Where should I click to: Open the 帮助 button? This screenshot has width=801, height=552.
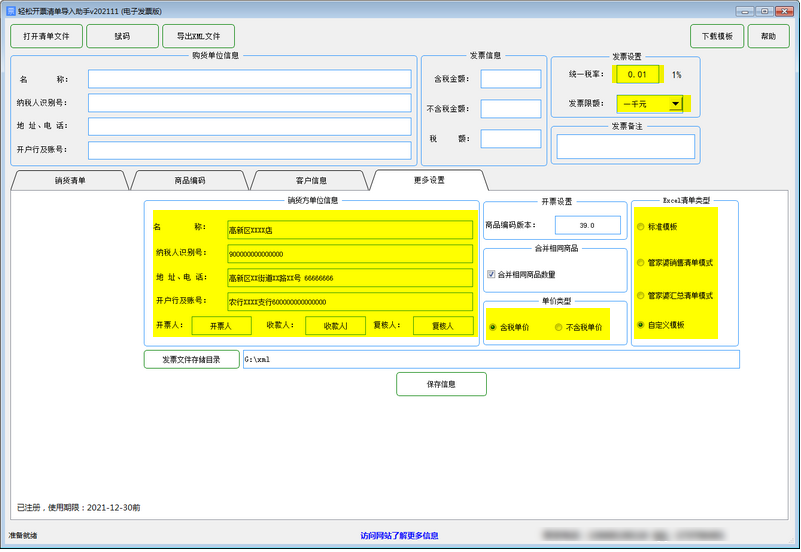tap(768, 36)
